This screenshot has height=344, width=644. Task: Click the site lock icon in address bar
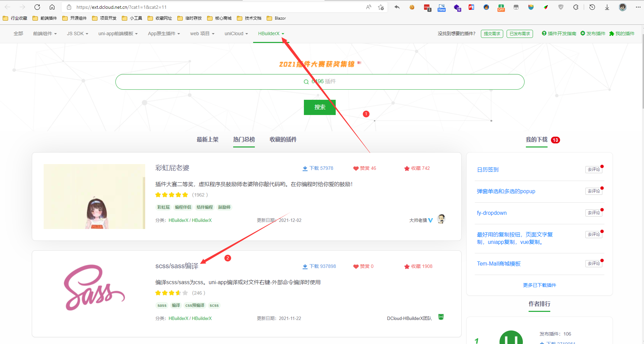[x=69, y=7]
